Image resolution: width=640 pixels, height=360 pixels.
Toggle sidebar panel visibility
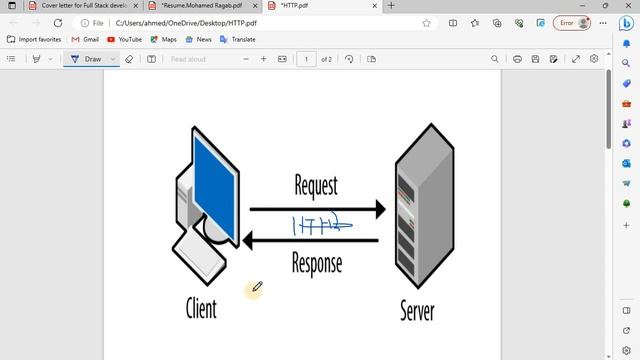627,311
